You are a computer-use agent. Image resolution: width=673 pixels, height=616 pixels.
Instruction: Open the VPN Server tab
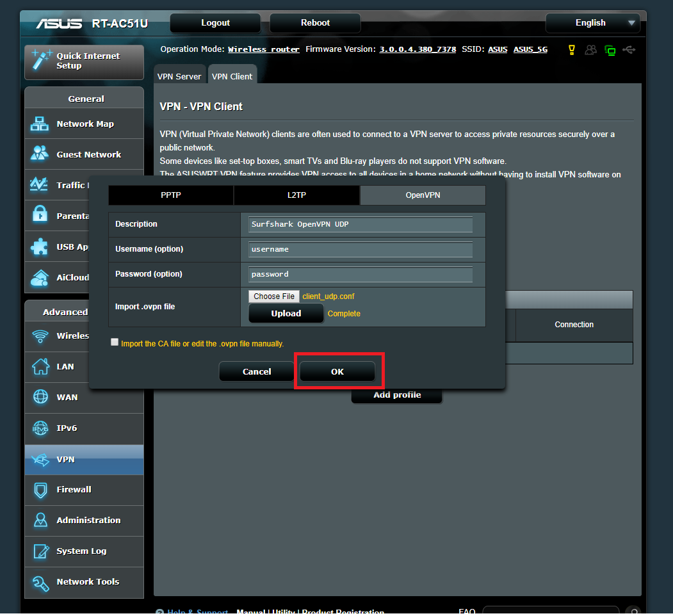179,76
